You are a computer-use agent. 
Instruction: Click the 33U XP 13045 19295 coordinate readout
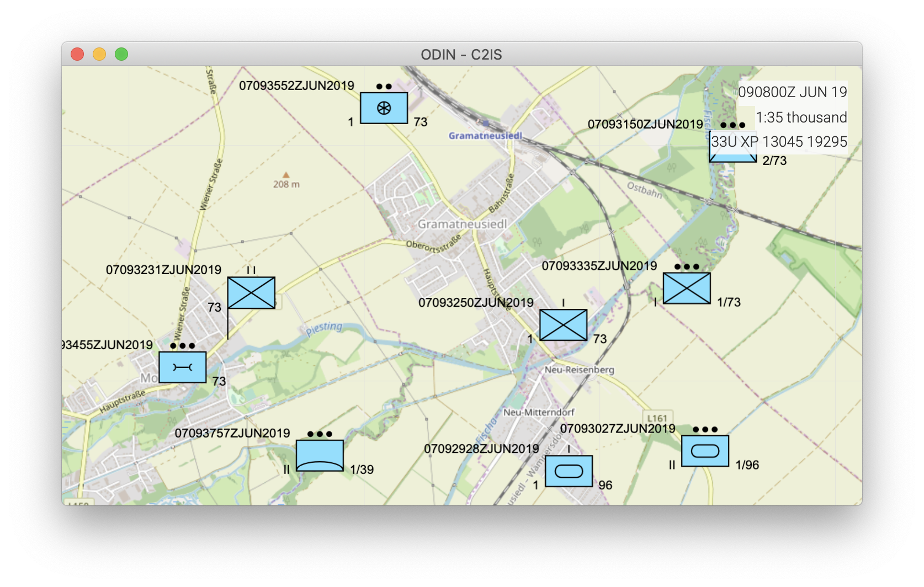point(779,142)
